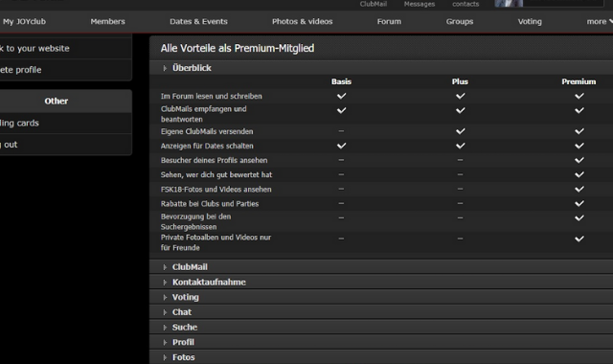Click Premium checkmark for Bevorzugung Suchergebnissen
The height and width of the screenshot is (364, 613).
coord(579,217)
